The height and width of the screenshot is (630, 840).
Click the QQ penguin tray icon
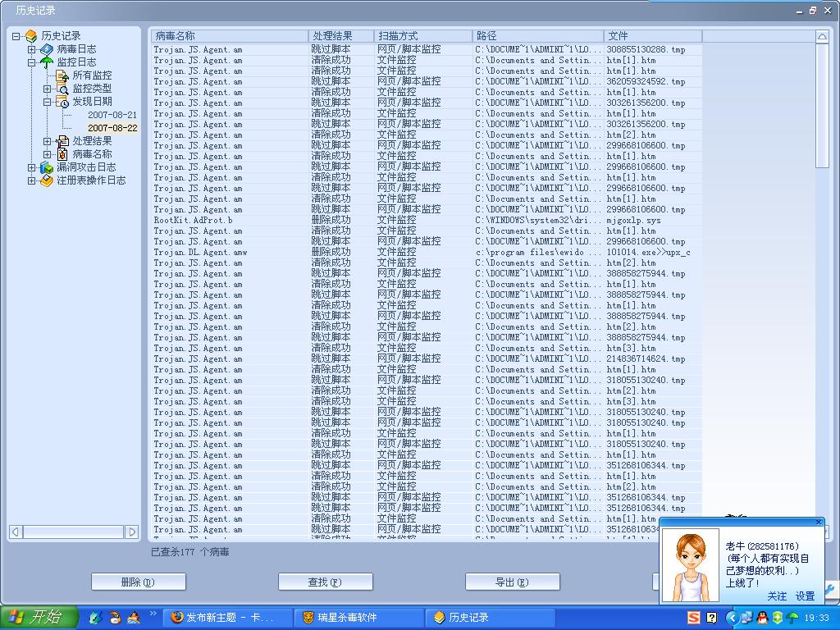pyautogui.click(x=762, y=618)
